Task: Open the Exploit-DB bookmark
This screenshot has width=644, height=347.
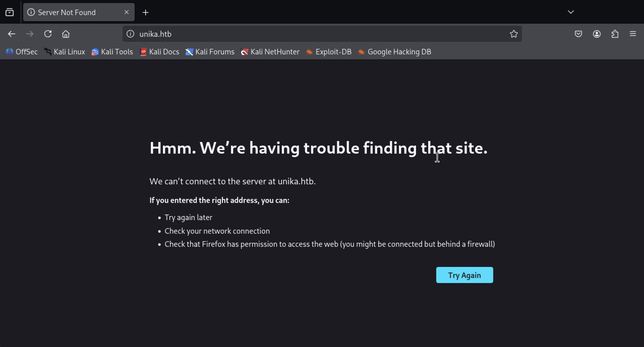Action: (329, 52)
